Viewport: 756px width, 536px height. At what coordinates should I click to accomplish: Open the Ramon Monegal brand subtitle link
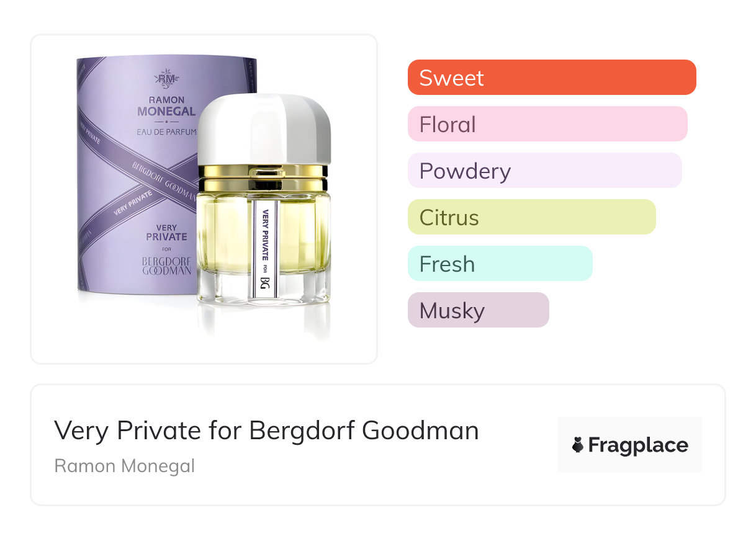click(124, 466)
